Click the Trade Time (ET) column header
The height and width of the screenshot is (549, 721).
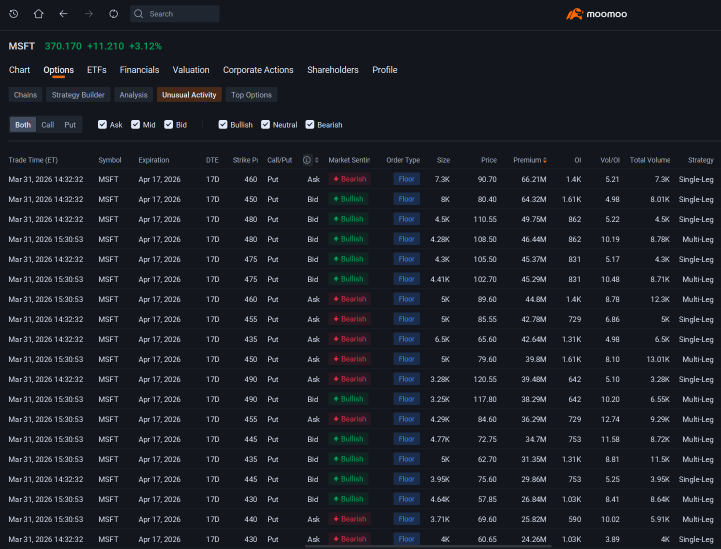click(33, 160)
